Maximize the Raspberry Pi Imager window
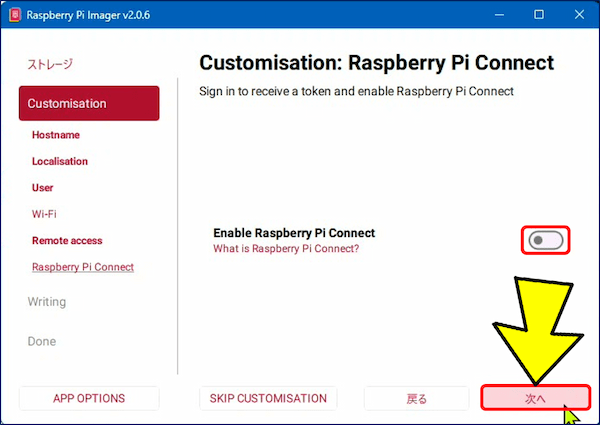 (539, 15)
